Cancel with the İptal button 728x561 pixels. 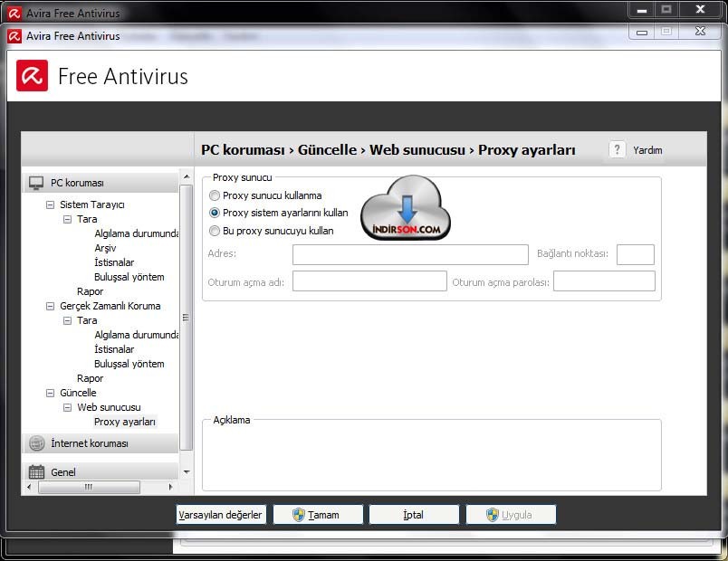pos(414,515)
